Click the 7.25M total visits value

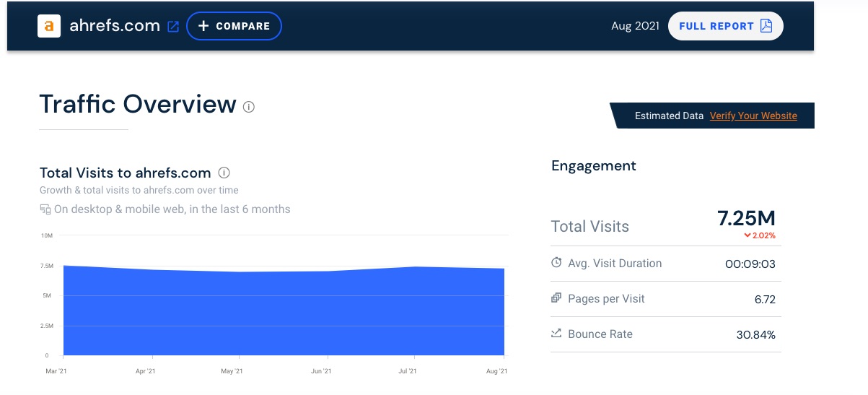pyautogui.click(x=746, y=217)
